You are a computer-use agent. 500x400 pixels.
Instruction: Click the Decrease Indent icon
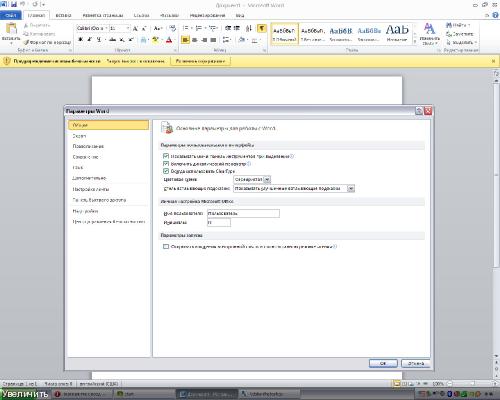point(228,28)
